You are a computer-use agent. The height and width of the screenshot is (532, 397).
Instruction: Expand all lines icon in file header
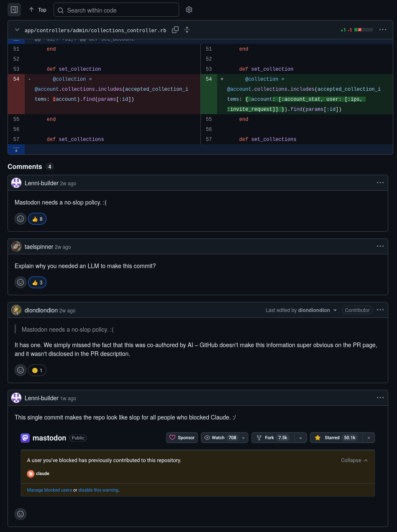pyautogui.click(x=187, y=30)
